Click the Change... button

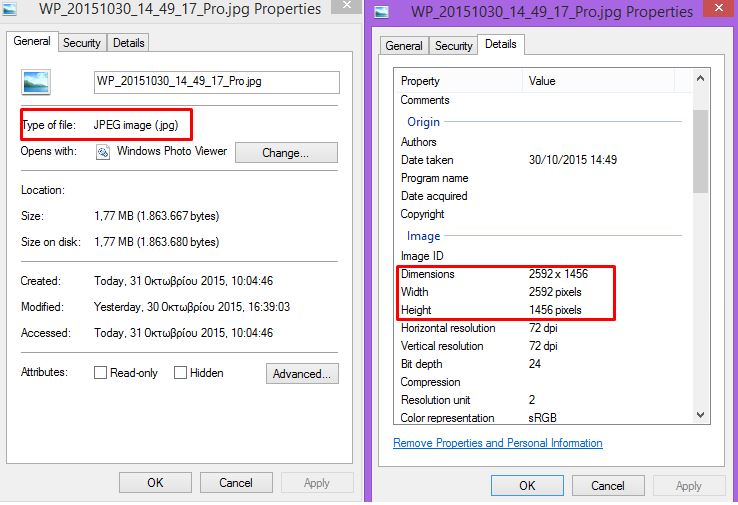285,153
